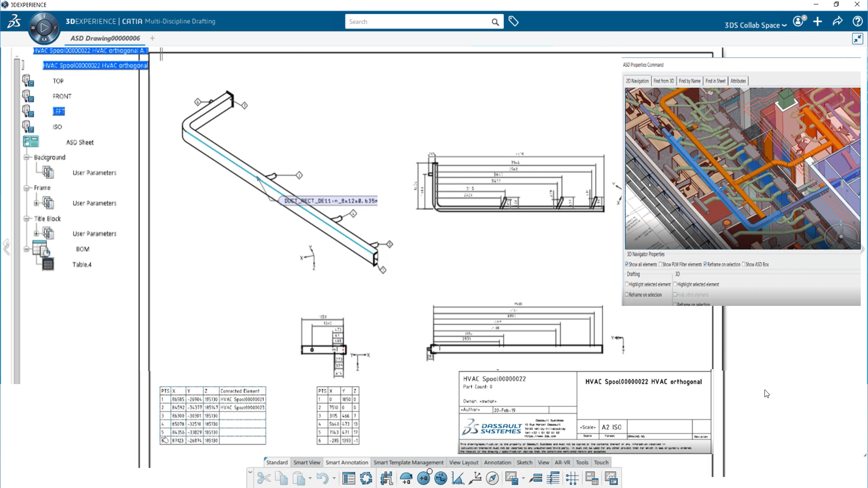Uncheck the Show all elements checkbox

pos(627,264)
